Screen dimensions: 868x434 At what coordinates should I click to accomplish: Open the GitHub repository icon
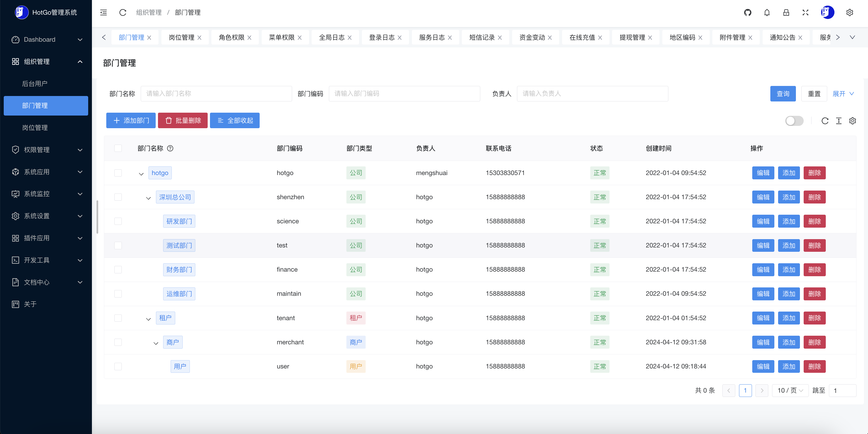pos(747,12)
